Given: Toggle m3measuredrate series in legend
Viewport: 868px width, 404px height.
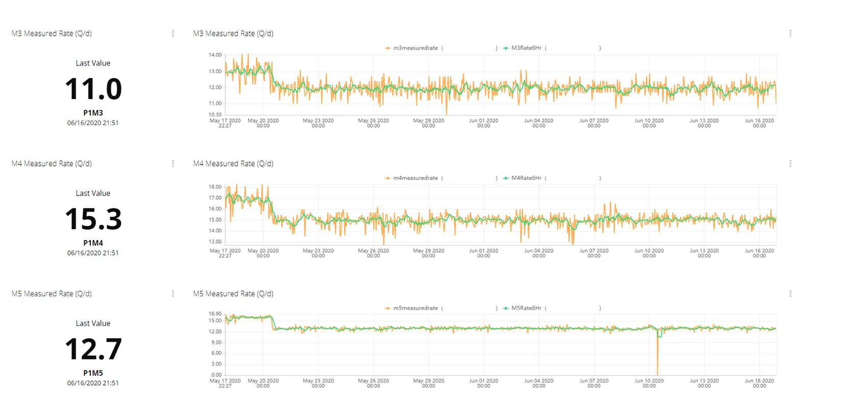Looking at the screenshot, I should [414, 48].
